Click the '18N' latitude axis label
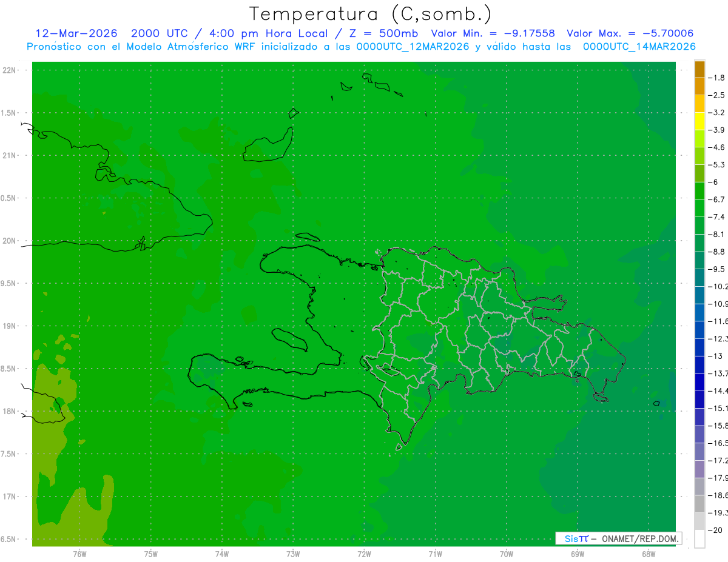Image resolution: width=728 pixels, height=562 pixels. coord(10,411)
